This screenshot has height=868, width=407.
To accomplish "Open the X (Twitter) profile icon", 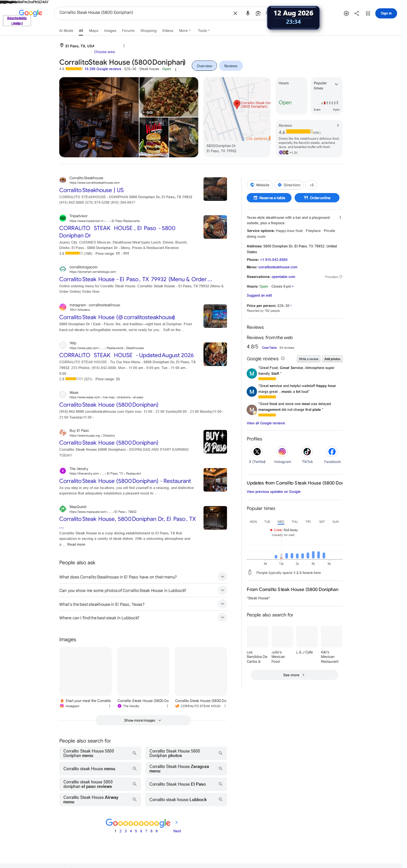I will pyautogui.click(x=257, y=451).
